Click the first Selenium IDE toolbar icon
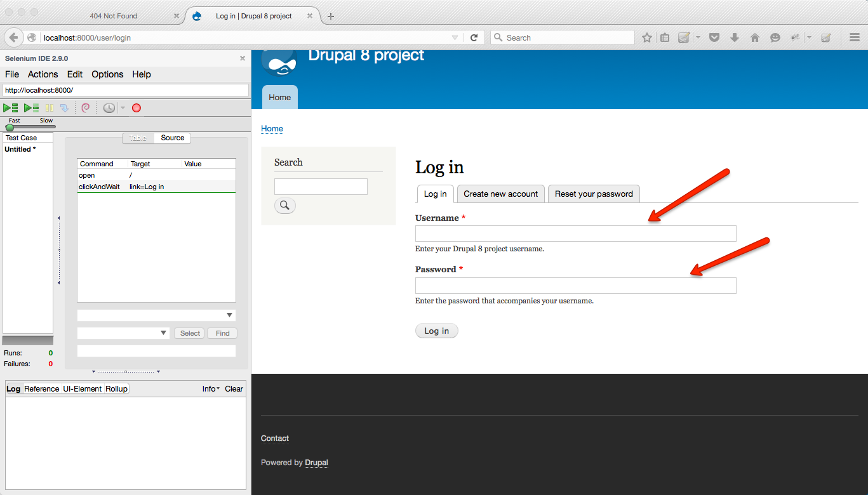Image resolution: width=868 pixels, height=495 pixels. pyautogui.click(x=684, y=37)
